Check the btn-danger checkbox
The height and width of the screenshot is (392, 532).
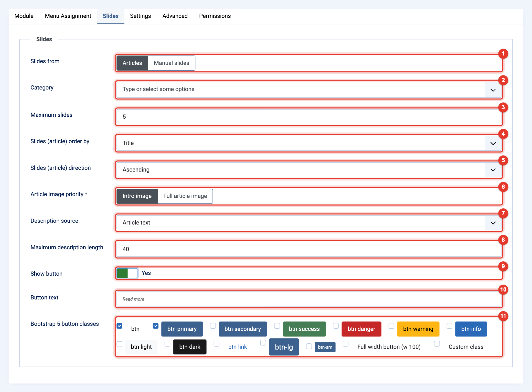pyautogui.click(x=336, y=326)
